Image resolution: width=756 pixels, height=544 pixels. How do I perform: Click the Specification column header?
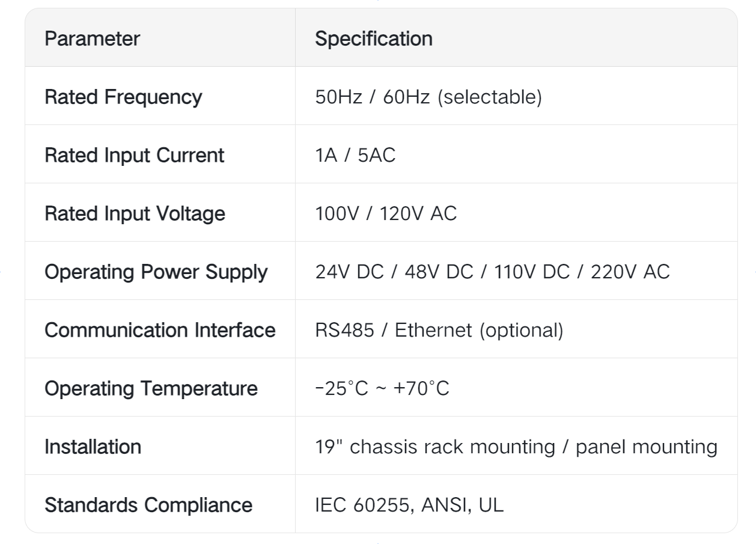coord(373,39)
